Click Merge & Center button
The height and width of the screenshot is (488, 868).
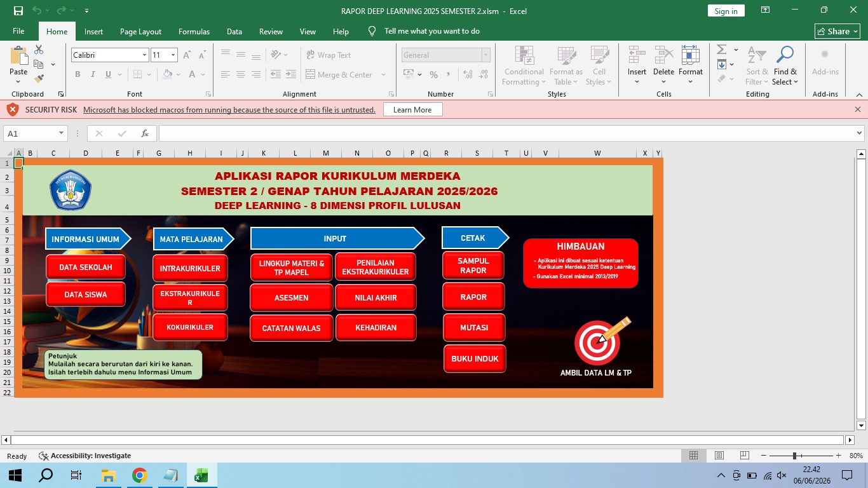(339, 74)
